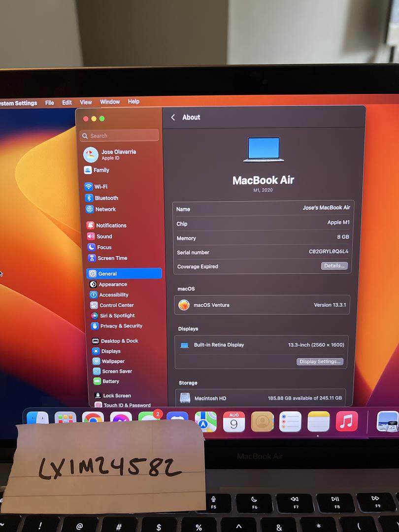Open Accessibility settings
399x532 pixels.
pos(113,295)
